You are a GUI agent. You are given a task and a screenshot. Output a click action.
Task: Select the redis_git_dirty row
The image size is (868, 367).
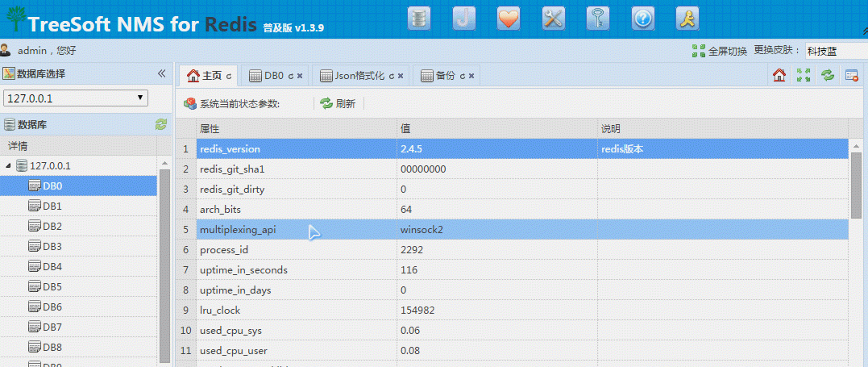click(512, 190)
